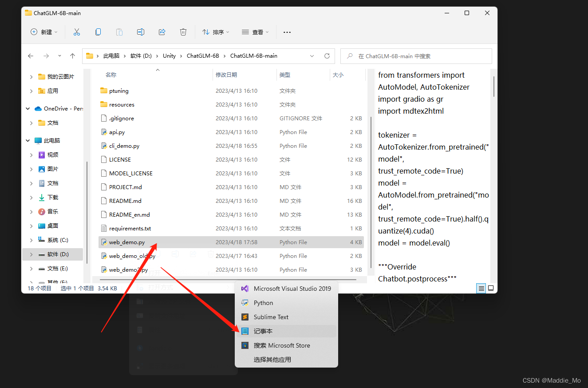This screenshot has height=388, width=588.
Task: Choose 选择其他应用 menu entry
Action: (286, 360)
